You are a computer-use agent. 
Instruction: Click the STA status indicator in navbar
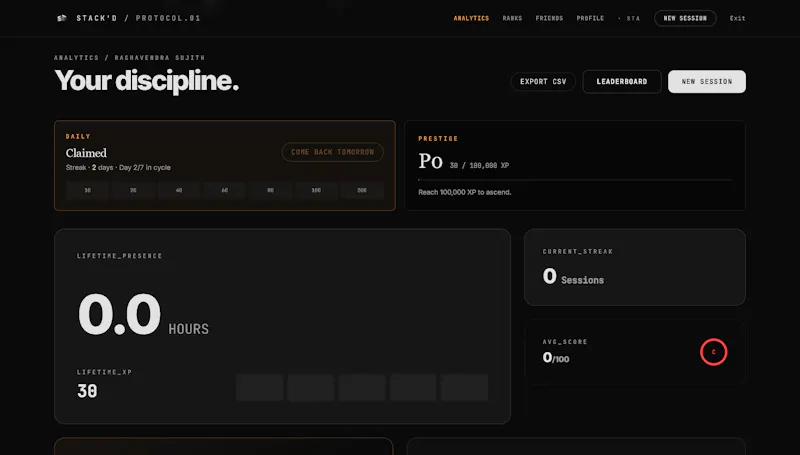click(x=629, y=18)
